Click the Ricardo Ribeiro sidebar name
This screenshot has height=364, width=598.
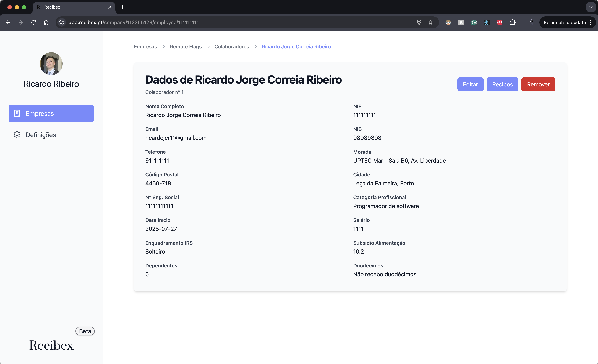(51, 84)
